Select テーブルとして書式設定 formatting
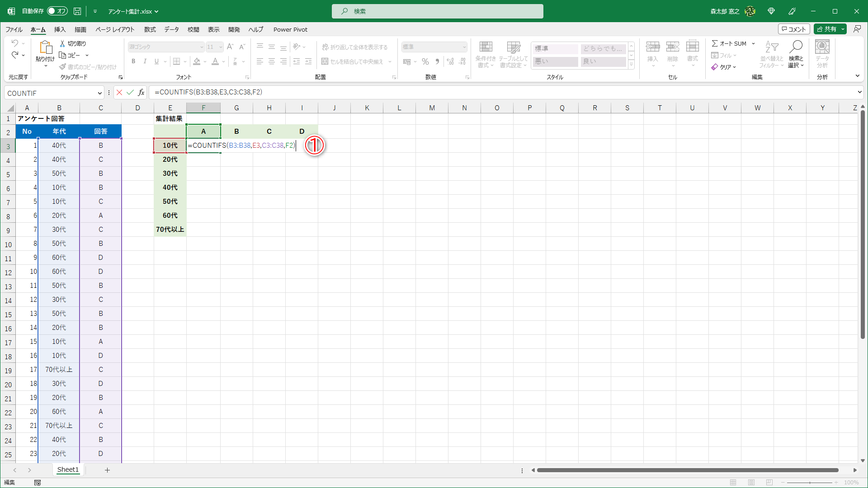The width and height of the screenshot is (868, 488). (x=514, y=55)
